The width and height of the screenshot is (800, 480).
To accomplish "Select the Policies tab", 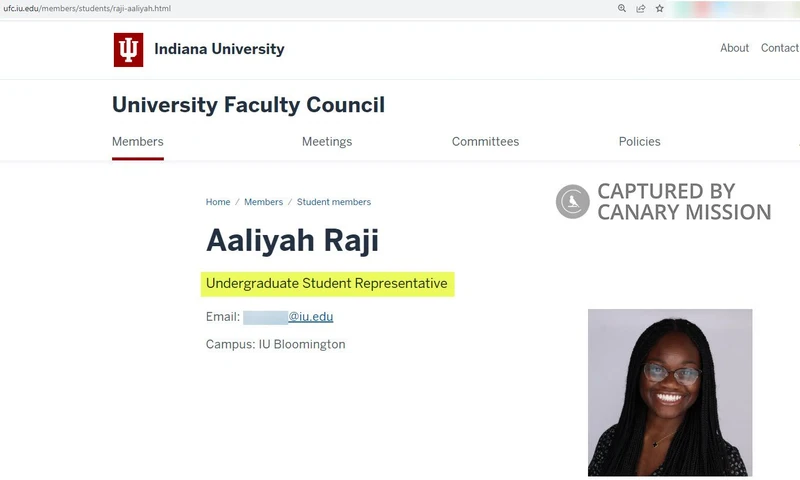I will [639, 142].
